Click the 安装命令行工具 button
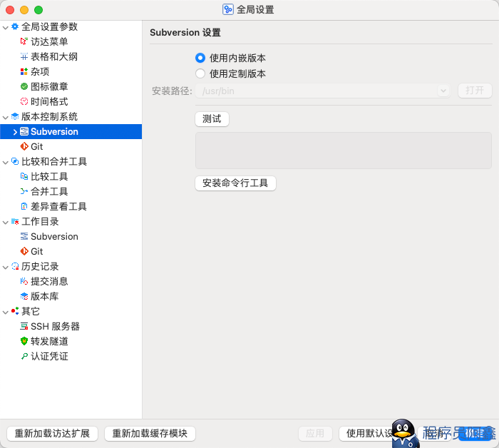The image size is (499, 448). coord(235,183)
